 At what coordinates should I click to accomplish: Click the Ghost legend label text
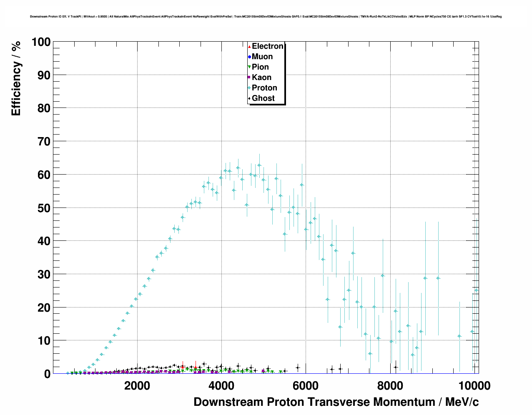tap(263, 98)
